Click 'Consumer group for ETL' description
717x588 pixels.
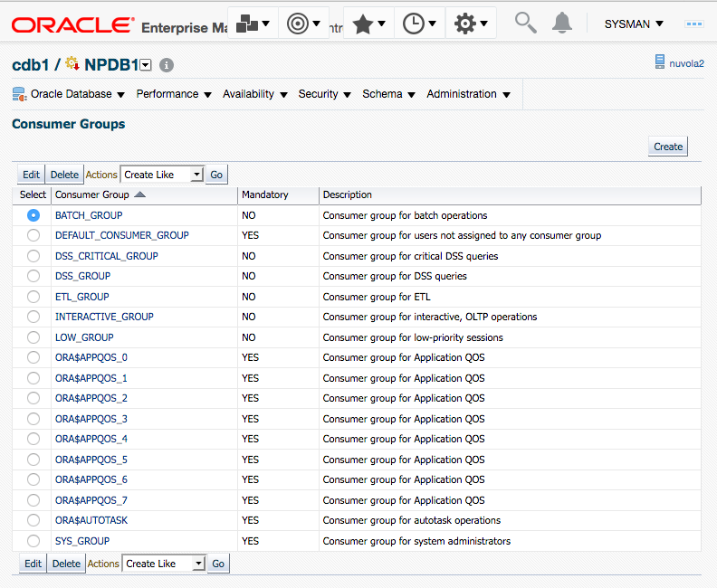[x=377, y=297]
